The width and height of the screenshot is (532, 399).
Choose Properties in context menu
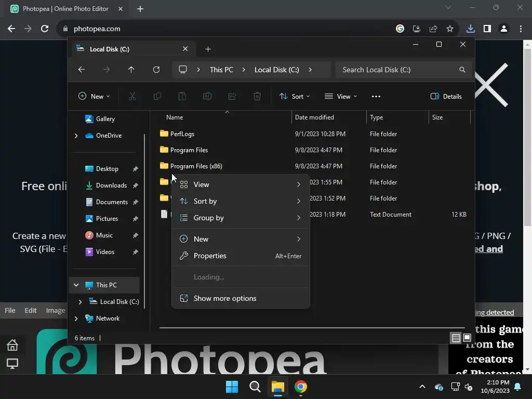241,256
